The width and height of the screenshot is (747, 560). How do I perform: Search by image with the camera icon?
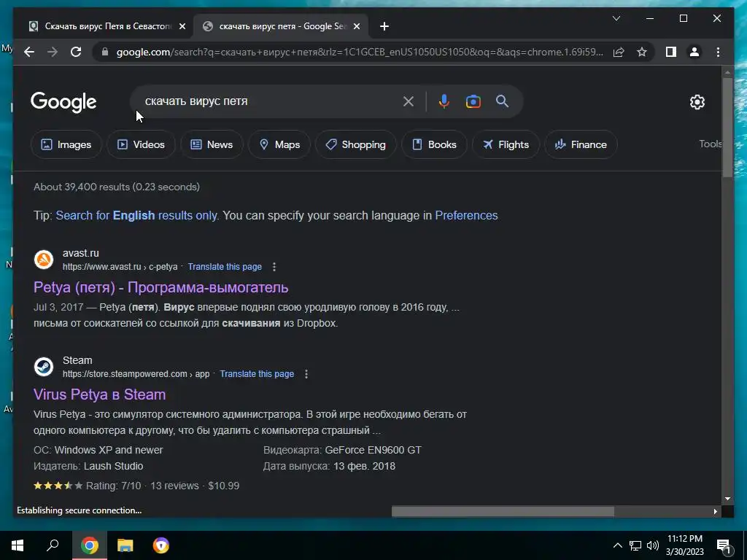473,101
